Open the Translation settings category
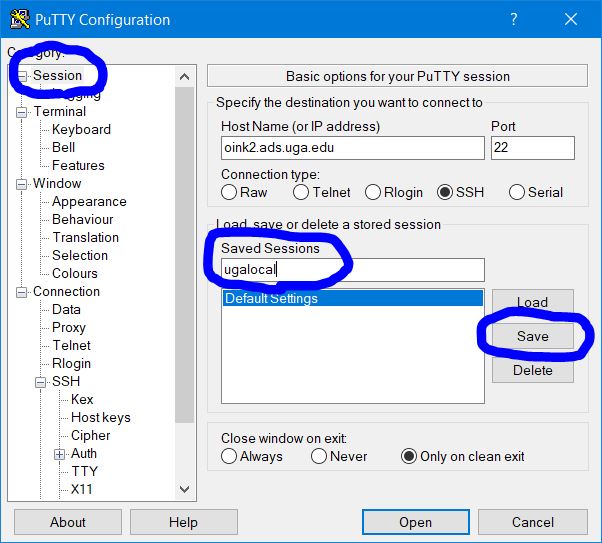The image size is (602, 543). (x=85, y=237)
